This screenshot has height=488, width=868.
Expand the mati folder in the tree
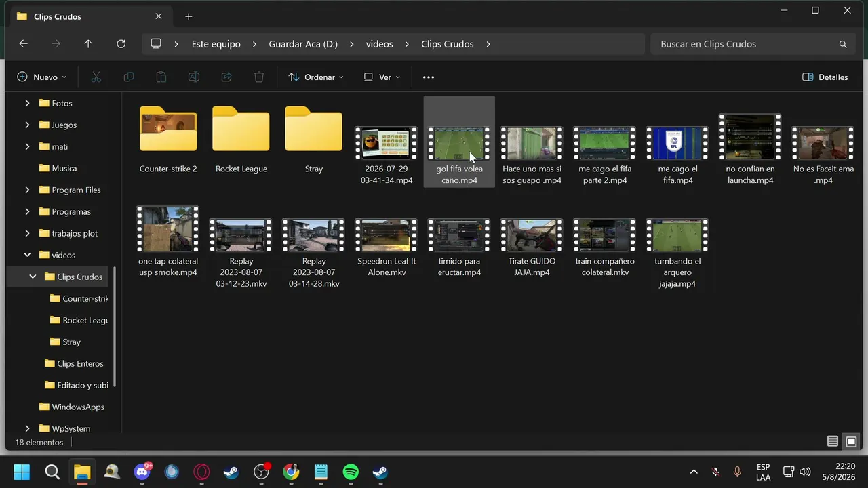pos(27,146)
